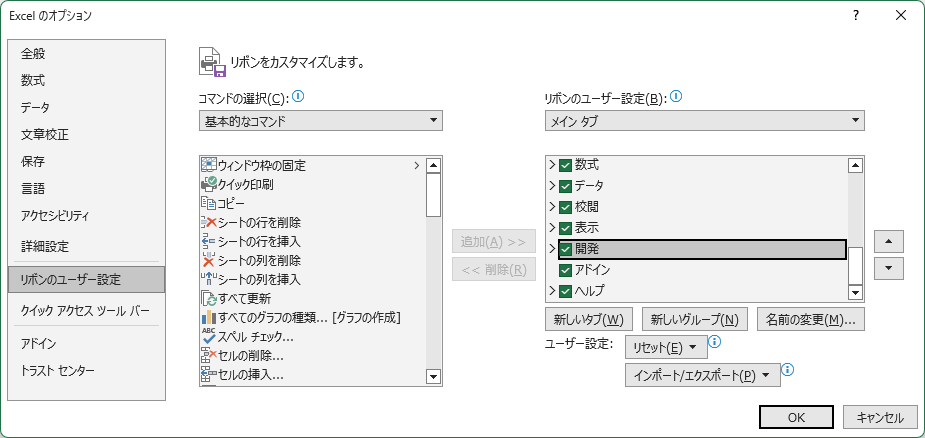Toggle the アドイン checkbox
The image size is (925, 438).
tap(566, 270)
